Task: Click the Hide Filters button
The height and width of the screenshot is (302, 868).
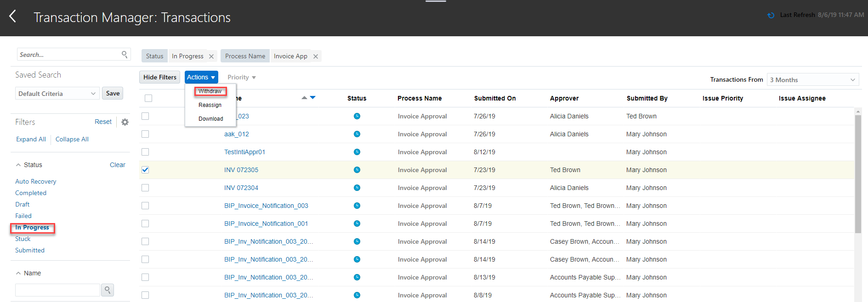Action: (160, 77)
